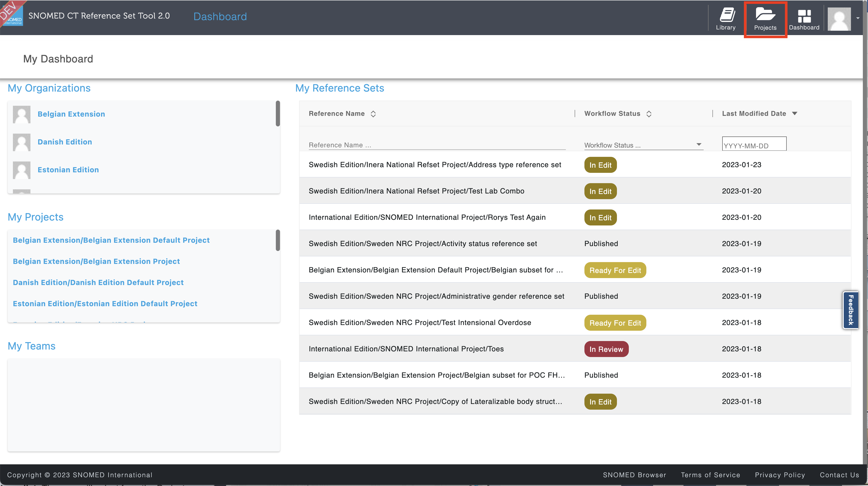Click date 2023-01-23 cell
Viewport: 868px width, 486px height.
[742, 165]
